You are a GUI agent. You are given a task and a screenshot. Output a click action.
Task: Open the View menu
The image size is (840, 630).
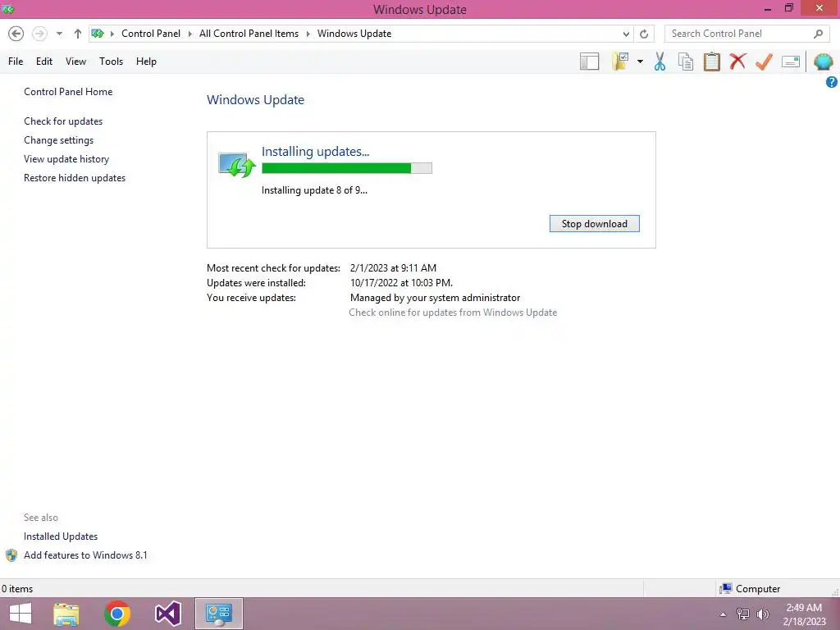pyautogui.click(x=75, y=62)
